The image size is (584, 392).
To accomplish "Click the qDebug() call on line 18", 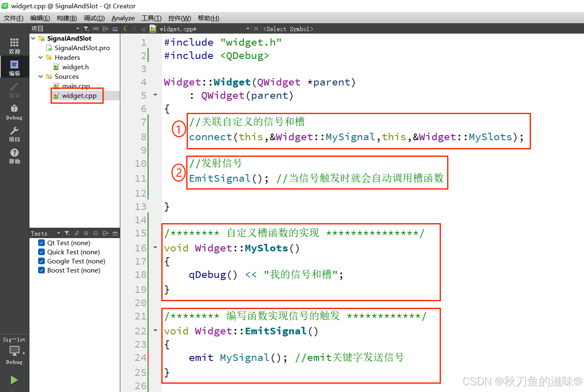I will click(x=213, y=274).
